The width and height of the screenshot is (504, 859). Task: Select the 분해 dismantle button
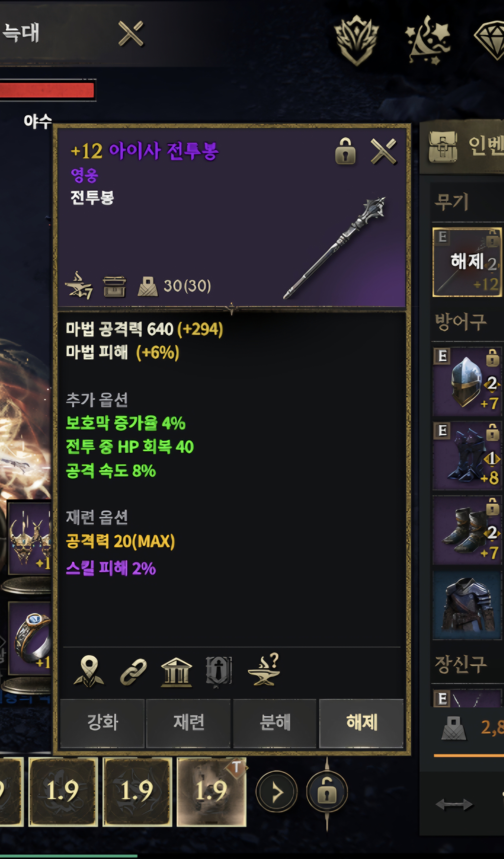(x=275, y=722)
